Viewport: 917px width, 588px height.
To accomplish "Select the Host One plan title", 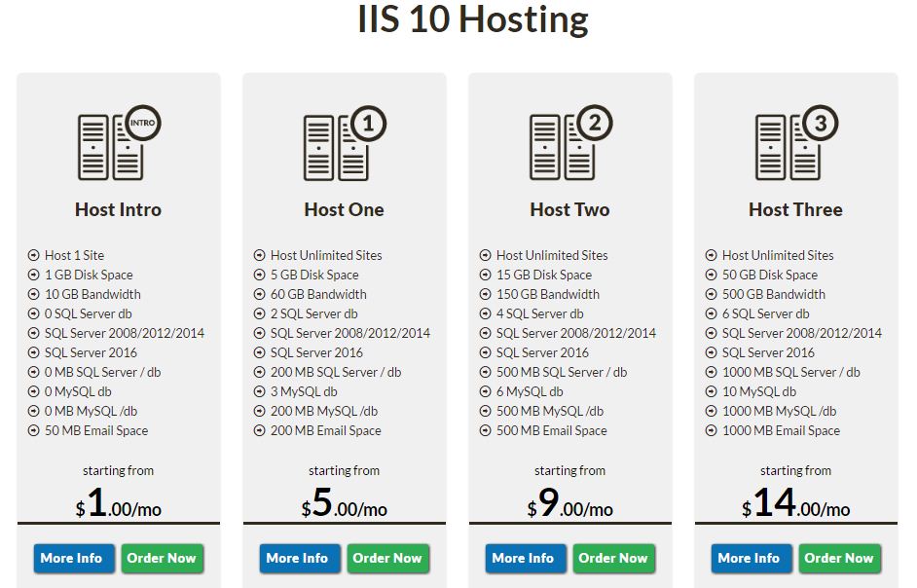I will pyautogui.click(x=344, y=209).
